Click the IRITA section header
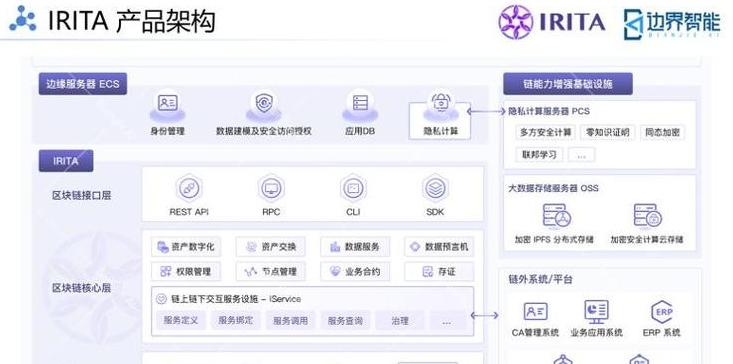Viewport: 733px width, 364px height. point(66,161)
